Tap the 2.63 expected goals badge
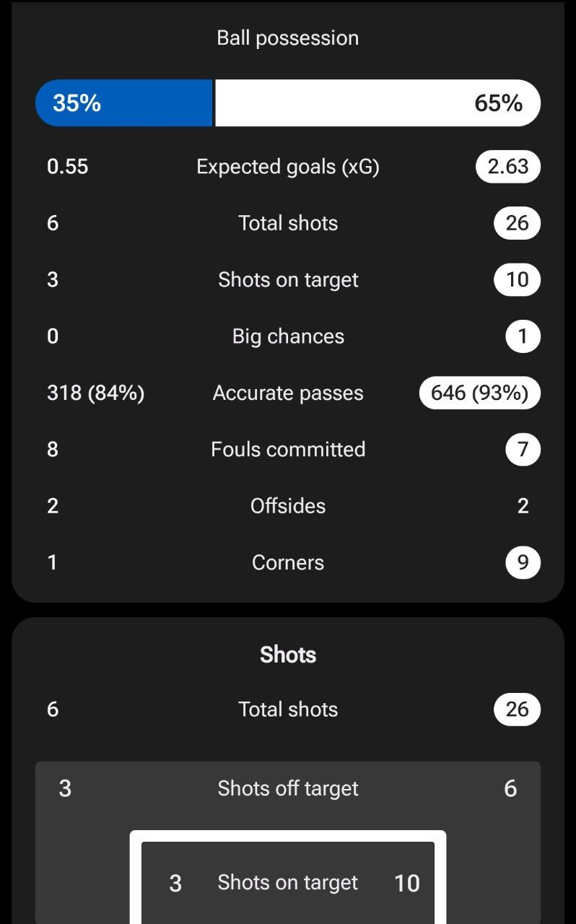 [x=508, y=167]
